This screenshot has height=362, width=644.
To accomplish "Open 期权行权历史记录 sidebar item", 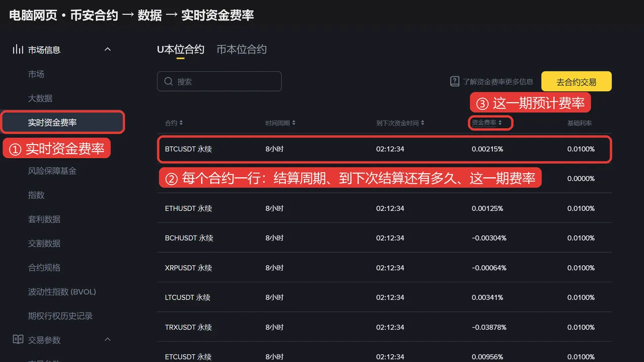I will tap(60, 316).
